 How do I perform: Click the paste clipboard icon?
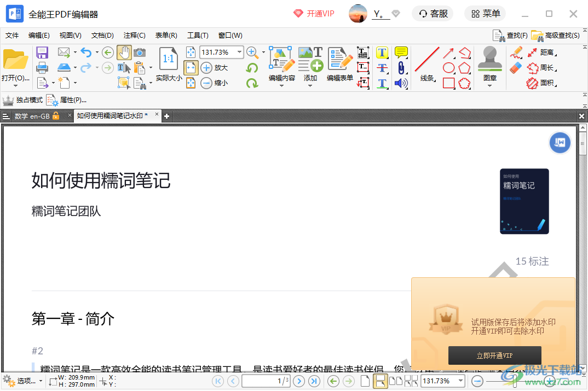140,68
